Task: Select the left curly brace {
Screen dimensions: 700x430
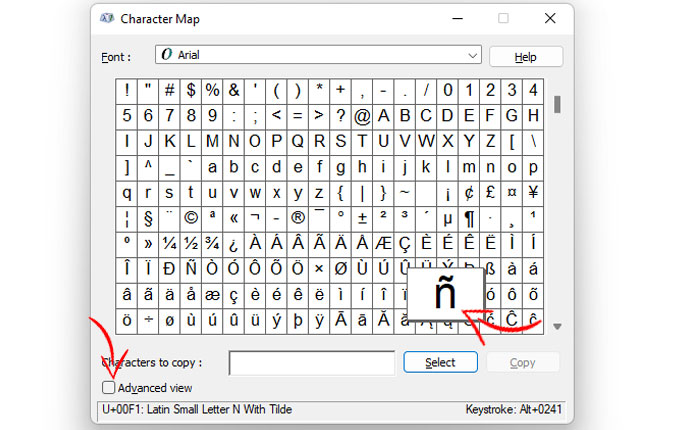Action: (x=341, y=193)
